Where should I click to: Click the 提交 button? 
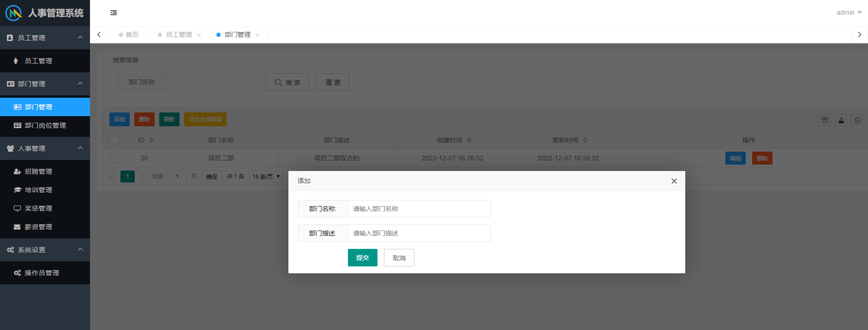[363, 258]
